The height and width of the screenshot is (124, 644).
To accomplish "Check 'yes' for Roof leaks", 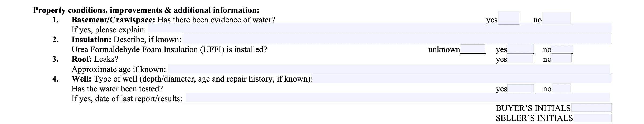I will pyautogui.click(x=520, y=58).
